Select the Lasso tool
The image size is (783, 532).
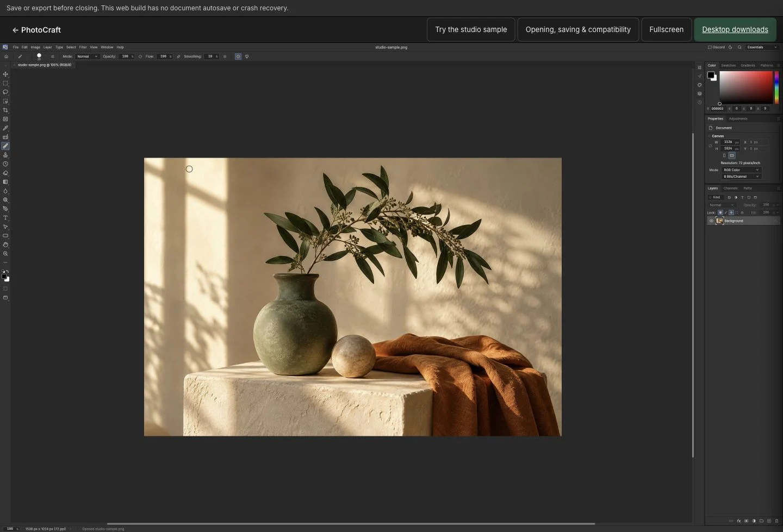point(5,92)
